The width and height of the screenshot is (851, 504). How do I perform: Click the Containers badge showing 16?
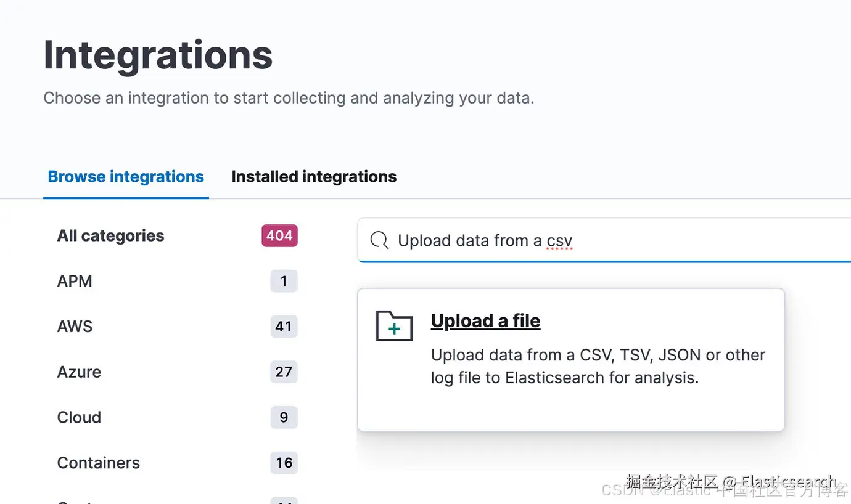(284, 463)
